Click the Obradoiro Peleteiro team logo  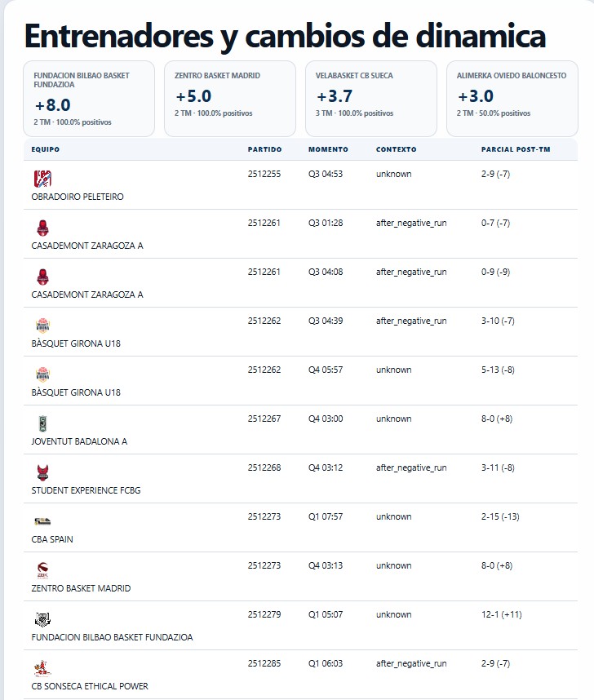pos(43,179)
